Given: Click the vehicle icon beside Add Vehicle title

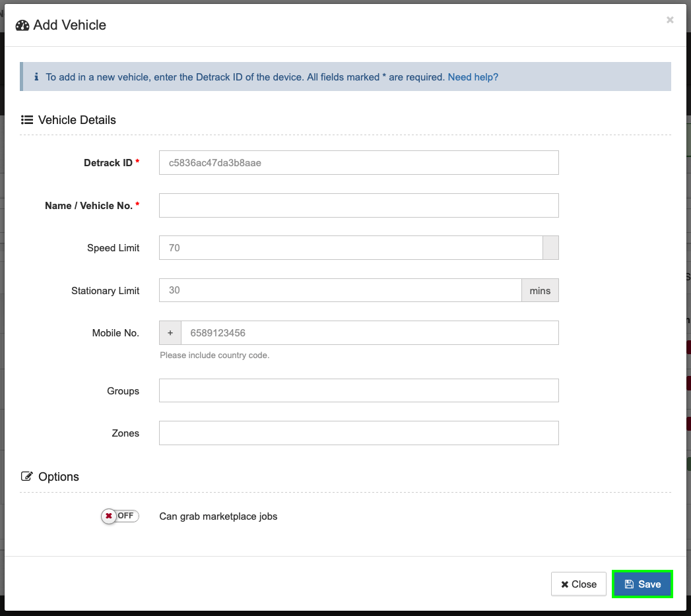Looking at the screenshot, I should 21,24.
